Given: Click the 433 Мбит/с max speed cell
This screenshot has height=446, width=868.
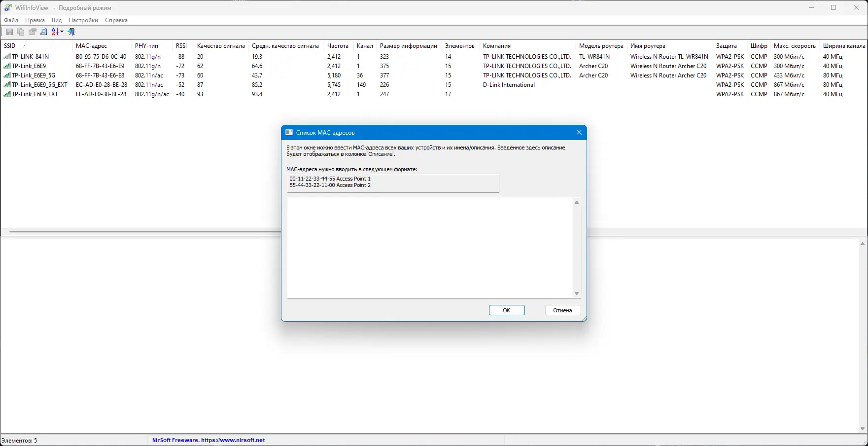Looking at the screenshot, I should point(789,75).
